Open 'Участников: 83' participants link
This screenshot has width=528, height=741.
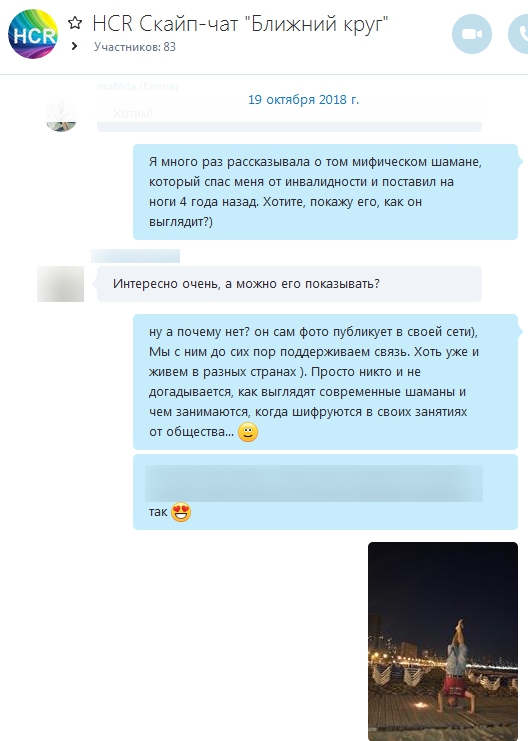(x=135, y=47)
